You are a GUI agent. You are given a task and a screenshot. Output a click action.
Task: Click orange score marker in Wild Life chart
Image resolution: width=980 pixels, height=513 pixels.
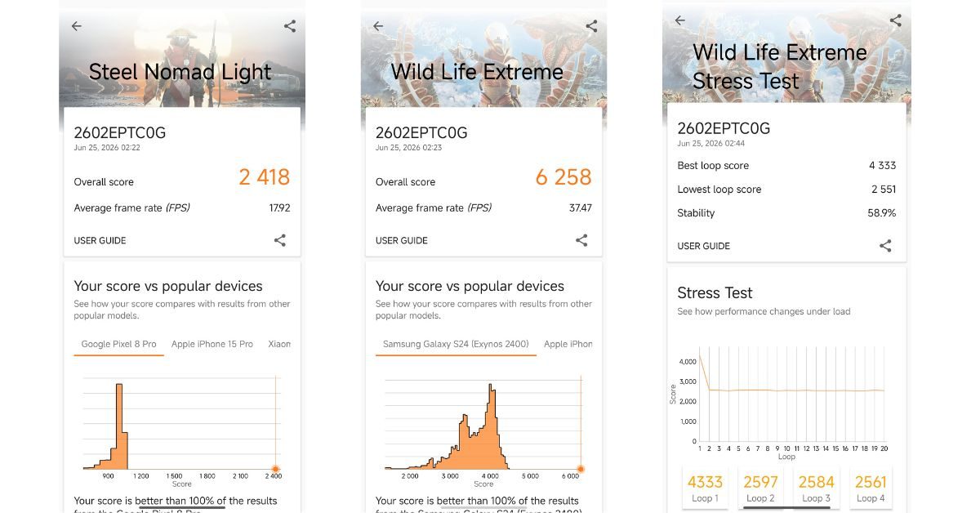coord(581,469)
